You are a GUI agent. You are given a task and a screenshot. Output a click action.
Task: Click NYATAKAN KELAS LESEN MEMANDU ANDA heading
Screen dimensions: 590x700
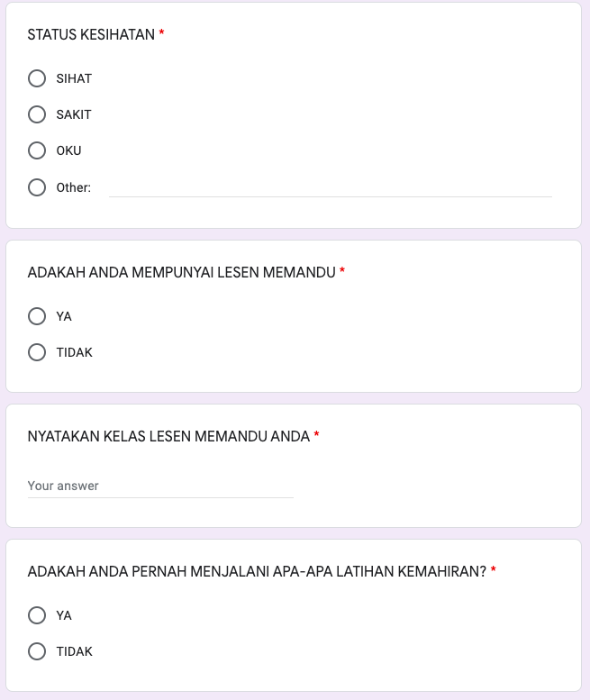[x=168, y=436]
